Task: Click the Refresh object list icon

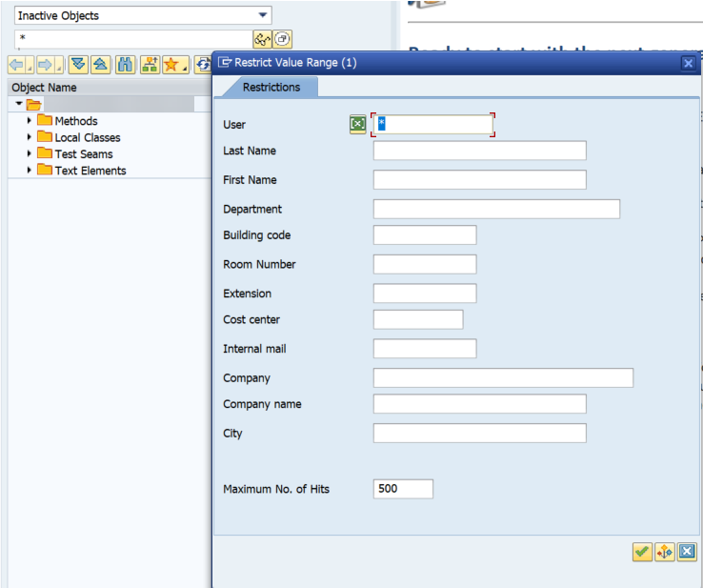Action: tap(203, 65)
